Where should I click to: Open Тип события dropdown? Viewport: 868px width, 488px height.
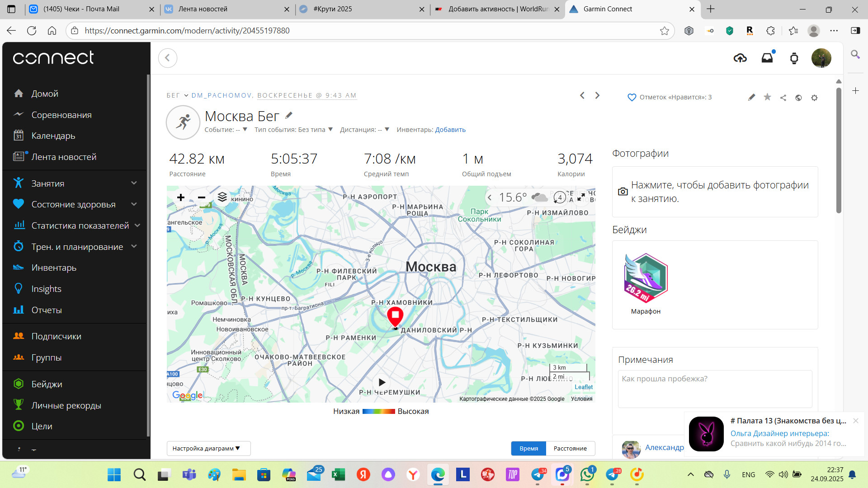click(293, 130)
